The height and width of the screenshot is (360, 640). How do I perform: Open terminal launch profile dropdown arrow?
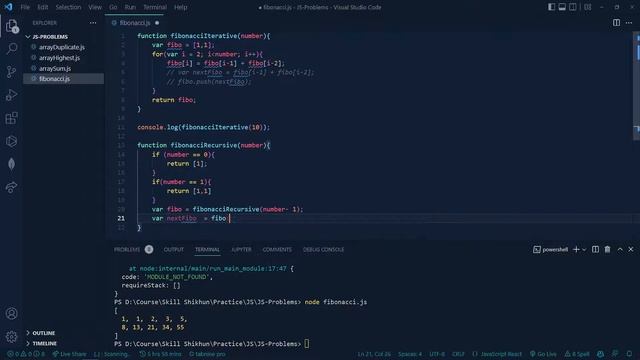[x=584, y=249]
